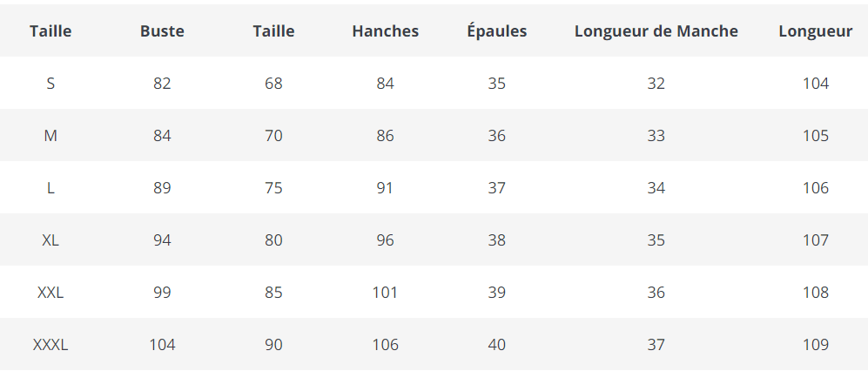Click the Buste column header
The image size is (868, 371).
162,31
